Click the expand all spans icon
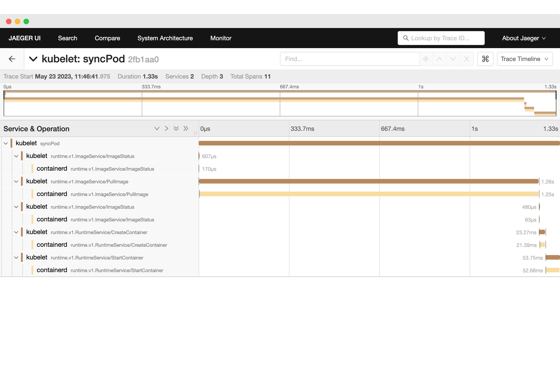Screen dimensions: 560x392 177,129
